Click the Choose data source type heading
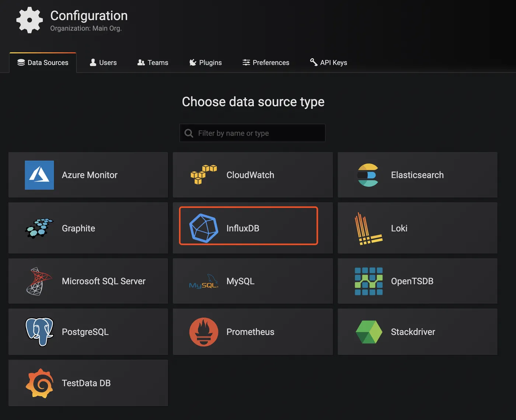Screen dimensions: 516x420 [x=253, y=102]
